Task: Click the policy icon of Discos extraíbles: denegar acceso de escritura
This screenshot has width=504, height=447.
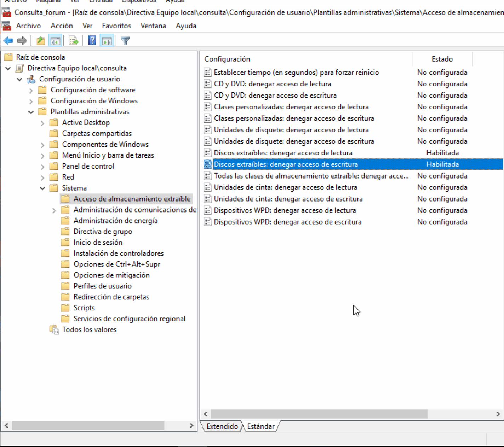Action: (208, 164)
